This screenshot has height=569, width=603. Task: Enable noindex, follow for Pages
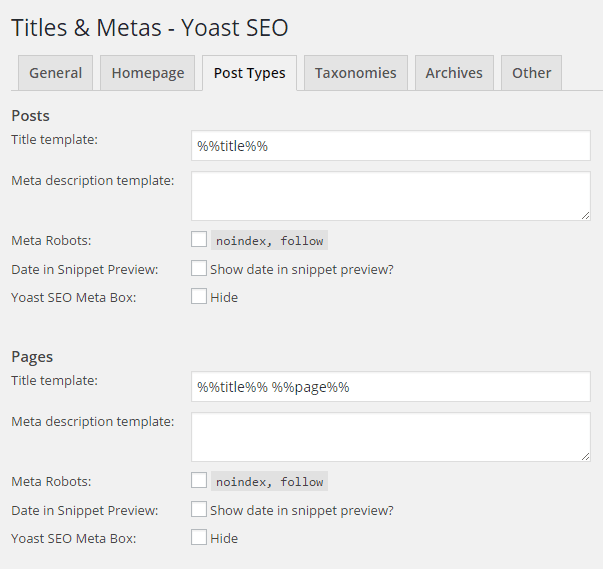click(199, 481)
